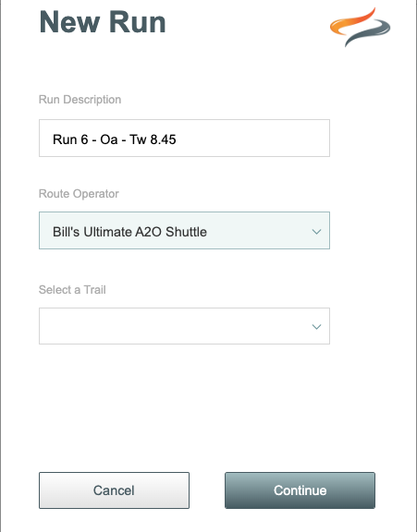Click the New Run heading
This screenshot has height=532, width=417.
pyautogui.click(x=103, y=22)
